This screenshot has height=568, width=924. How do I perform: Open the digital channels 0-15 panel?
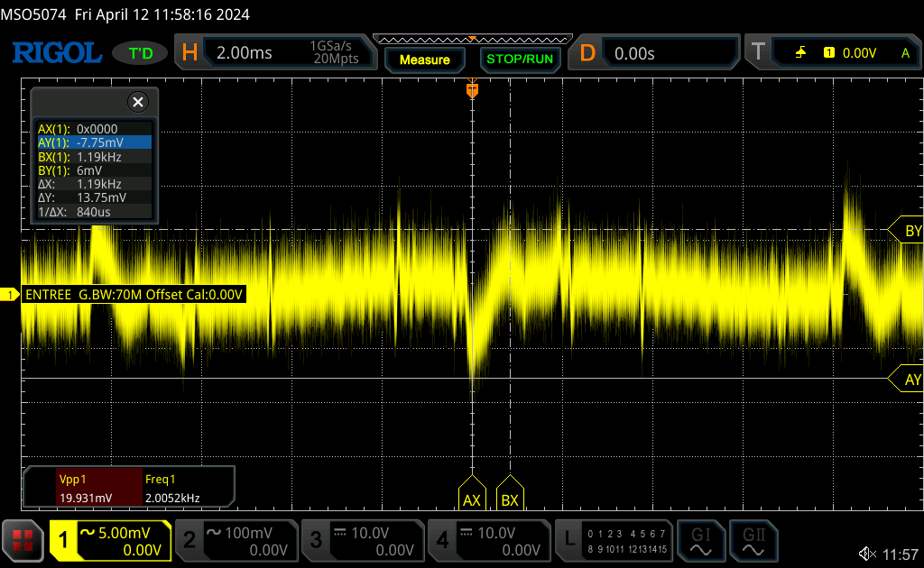click(x=627, y=541)
